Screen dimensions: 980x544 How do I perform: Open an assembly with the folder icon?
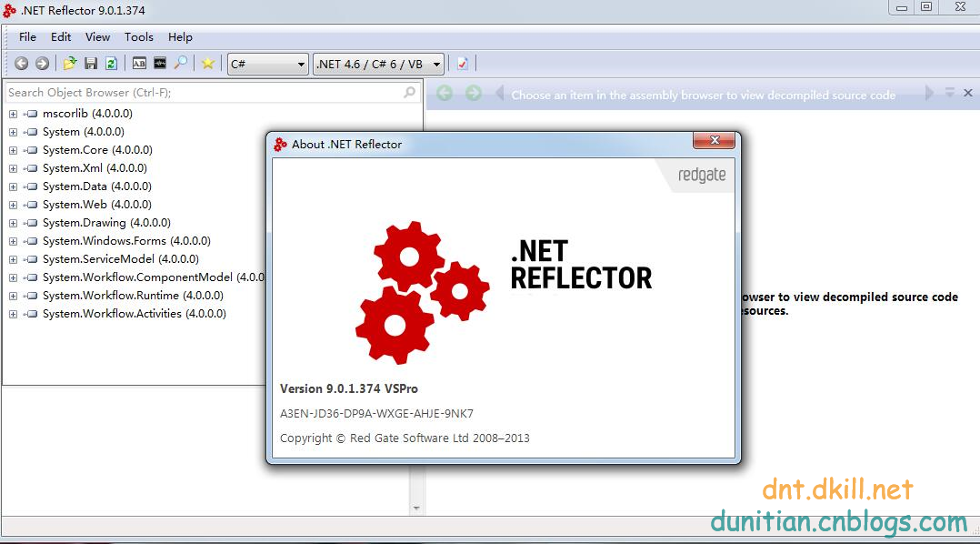[x=70, y=64]
